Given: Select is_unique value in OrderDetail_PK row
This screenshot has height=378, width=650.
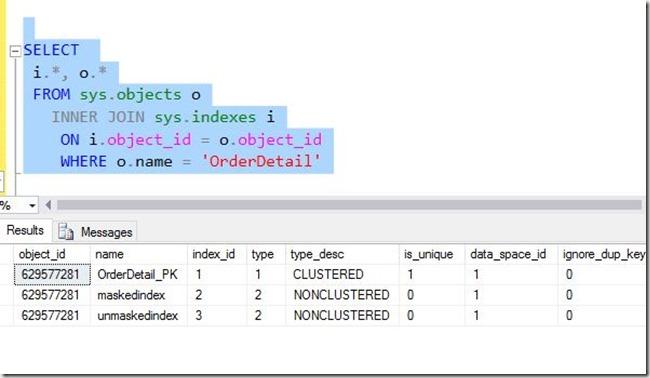Looking at the screenshot, I should point(432,274).
